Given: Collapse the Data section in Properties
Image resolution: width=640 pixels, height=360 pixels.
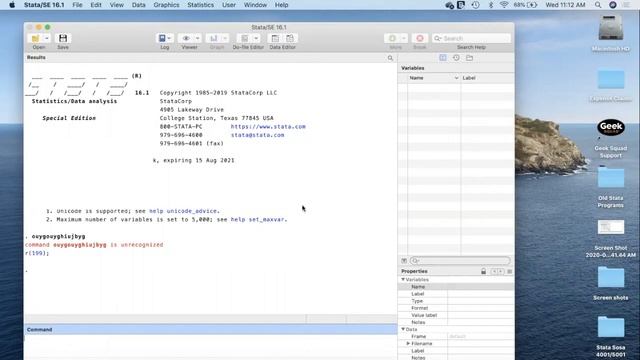Looking at the screenshot, I should pyautogui.click(x=403, y=329).
